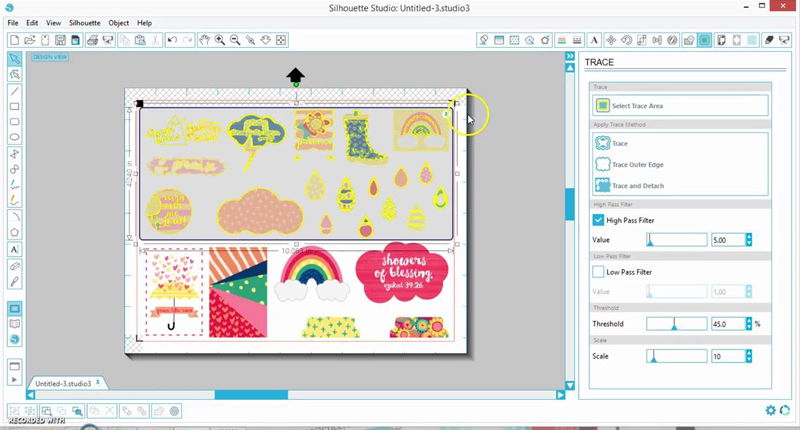Screen dimensions: 800x430
Task: Apply Trace and Detach
Action: pos(630,186)
